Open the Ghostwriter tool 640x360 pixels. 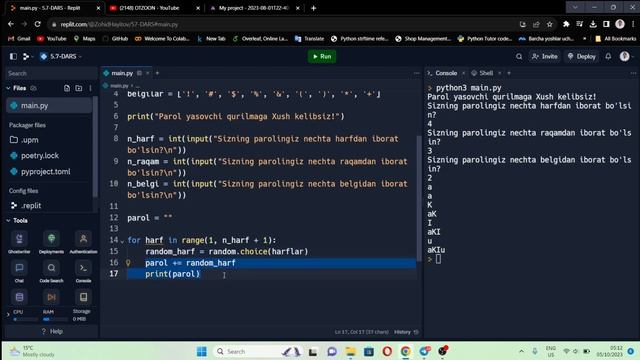point(19,242)
